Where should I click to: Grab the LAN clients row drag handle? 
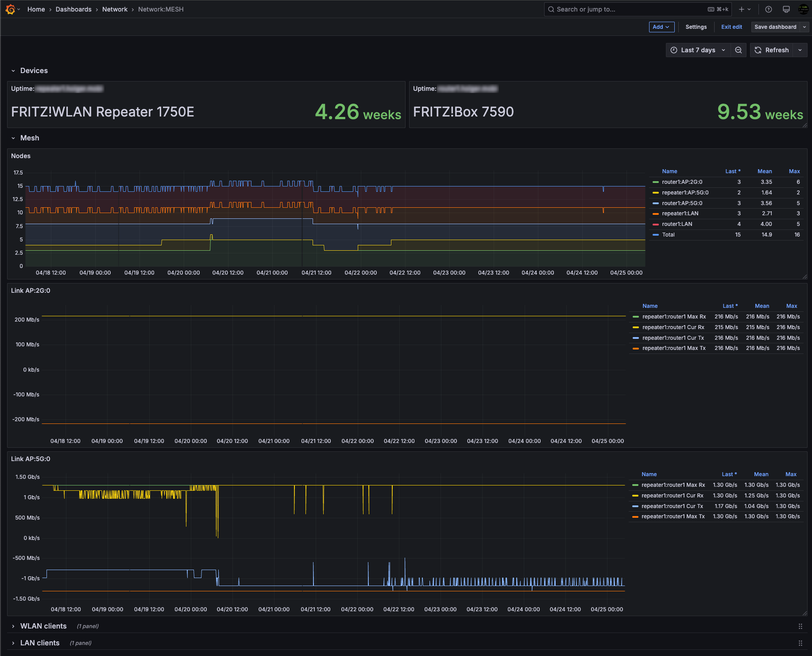tap(800, 643)
